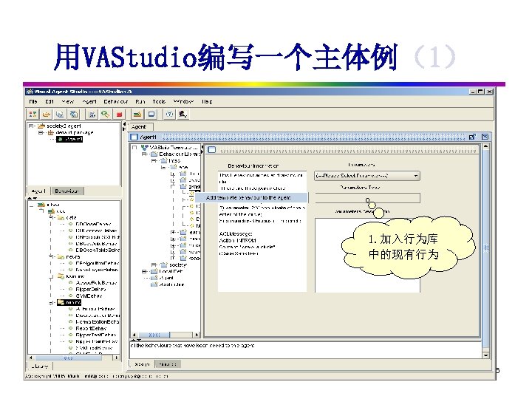532x399 pixels.
Task: Click the Parameters Type input field
Action: coord(367,198)
